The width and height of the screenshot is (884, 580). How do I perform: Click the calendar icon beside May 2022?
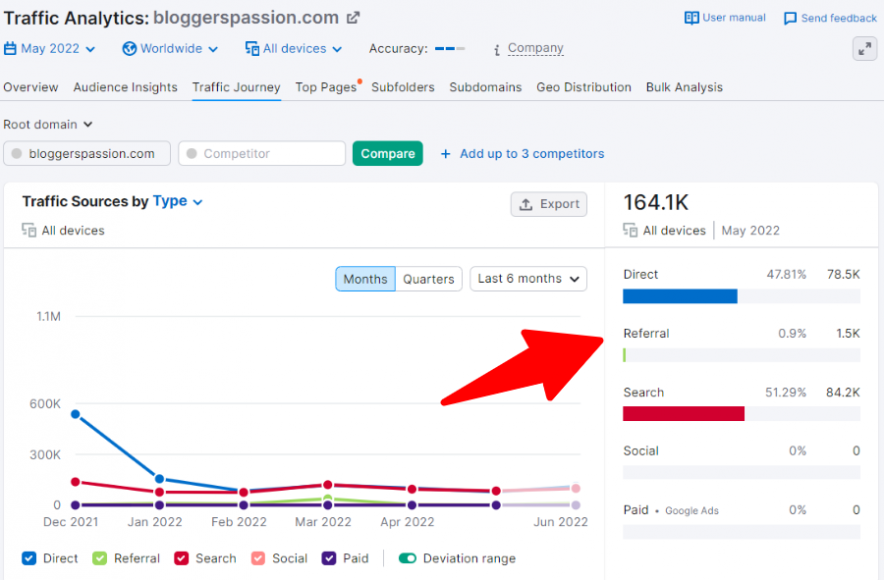point(10,48)
